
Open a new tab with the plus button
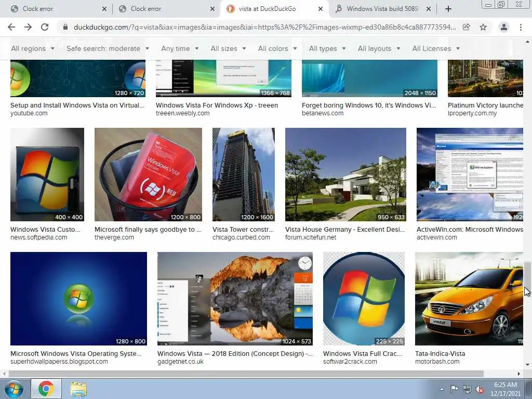coord(448,9)
